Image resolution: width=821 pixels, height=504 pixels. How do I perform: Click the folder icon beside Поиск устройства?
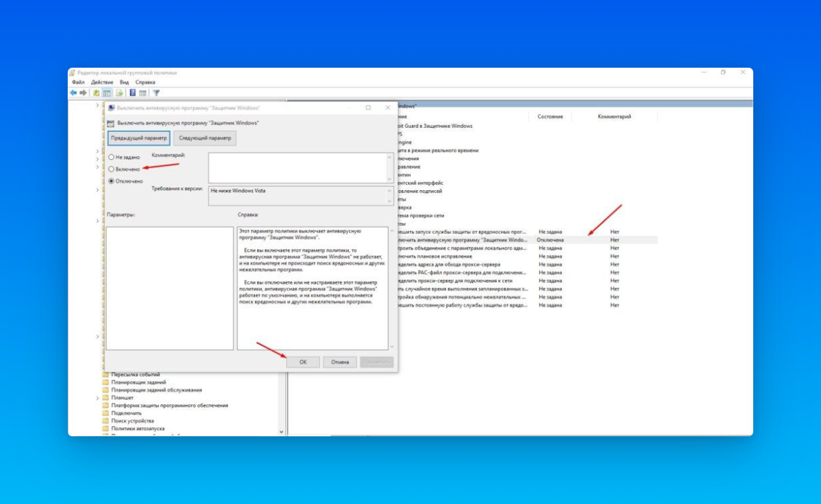click(x=106, y=421)
